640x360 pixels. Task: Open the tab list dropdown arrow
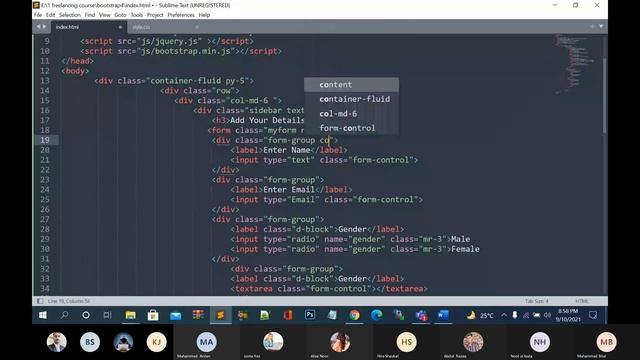click(601, 27)
